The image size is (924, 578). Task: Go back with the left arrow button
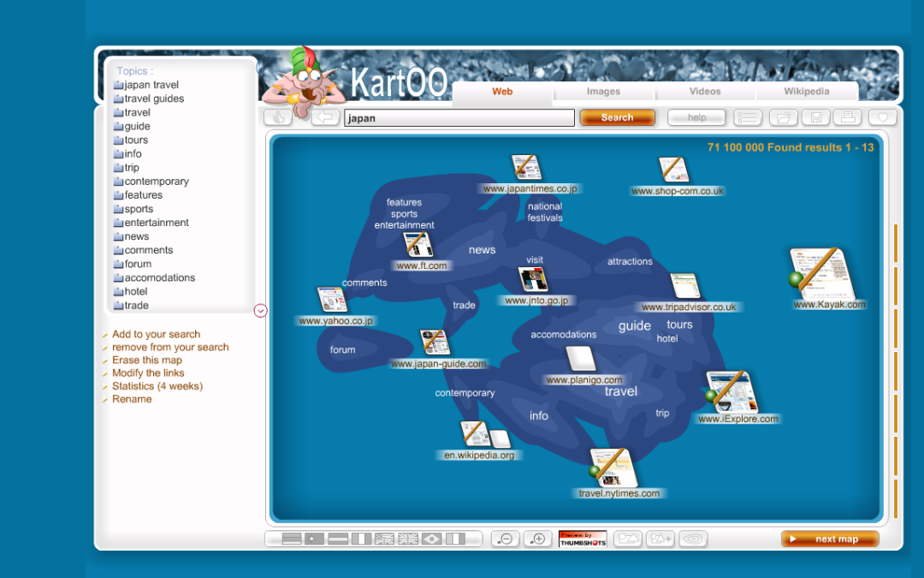tap(325, 116)
